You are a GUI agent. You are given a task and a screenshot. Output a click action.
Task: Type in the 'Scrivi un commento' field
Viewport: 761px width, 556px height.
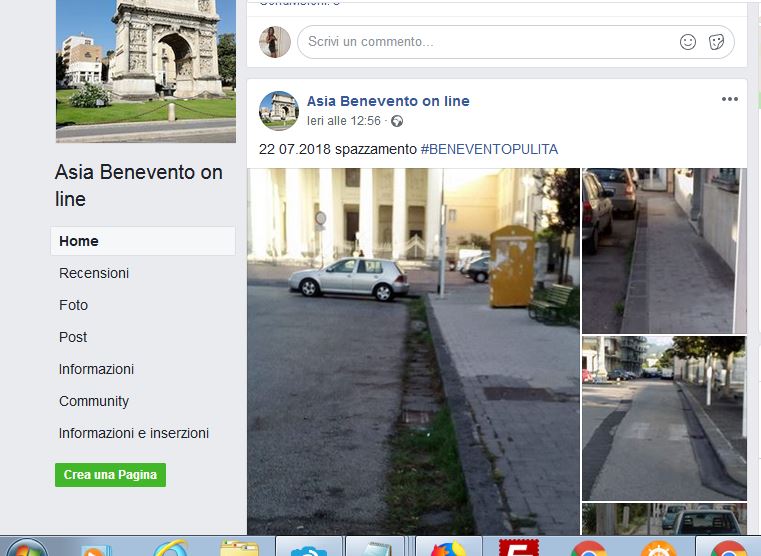(x=480, y=42)
